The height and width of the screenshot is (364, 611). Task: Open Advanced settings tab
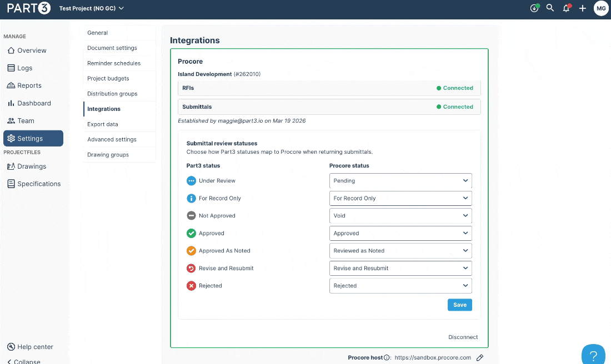pos(119,139)
